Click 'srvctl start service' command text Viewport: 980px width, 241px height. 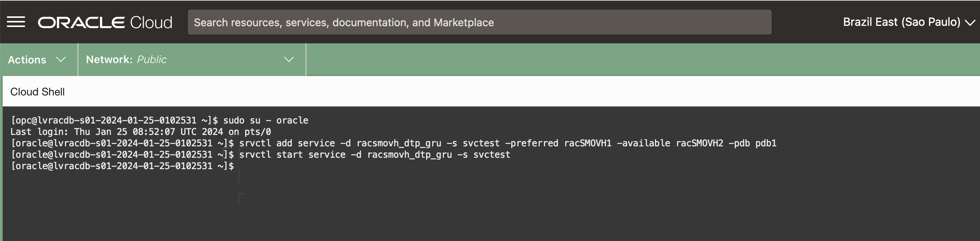[292, 155]
